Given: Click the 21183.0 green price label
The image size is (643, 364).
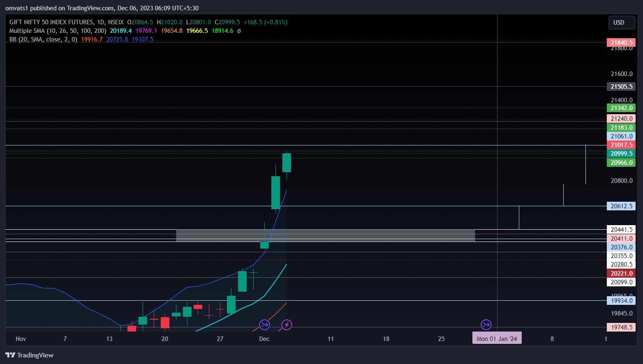Looking at the screenshot, I should (621, 128).
